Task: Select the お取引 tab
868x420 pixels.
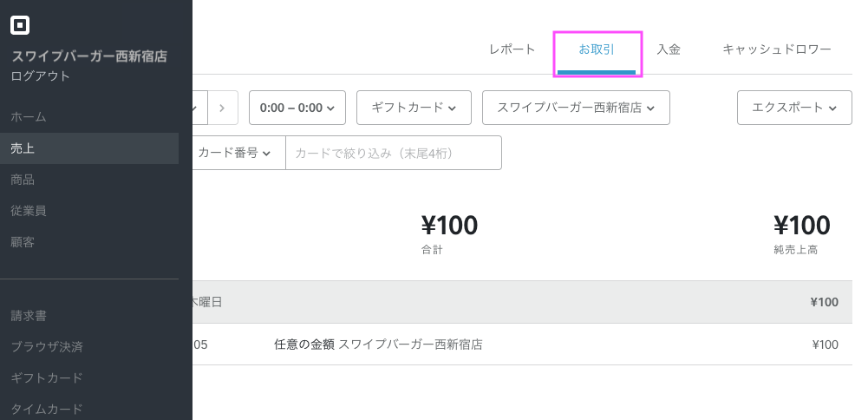Action: 597,49
